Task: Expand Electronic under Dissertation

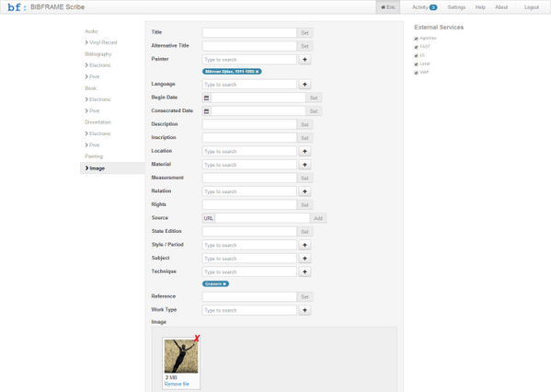Action: [x=98, y=133]
